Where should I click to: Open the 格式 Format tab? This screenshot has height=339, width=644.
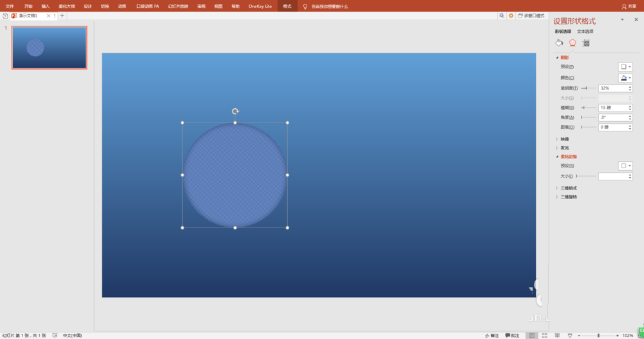(x=287, y=6)
